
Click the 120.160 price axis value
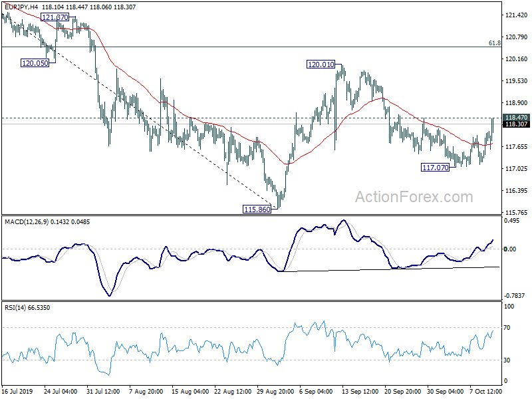517,59
